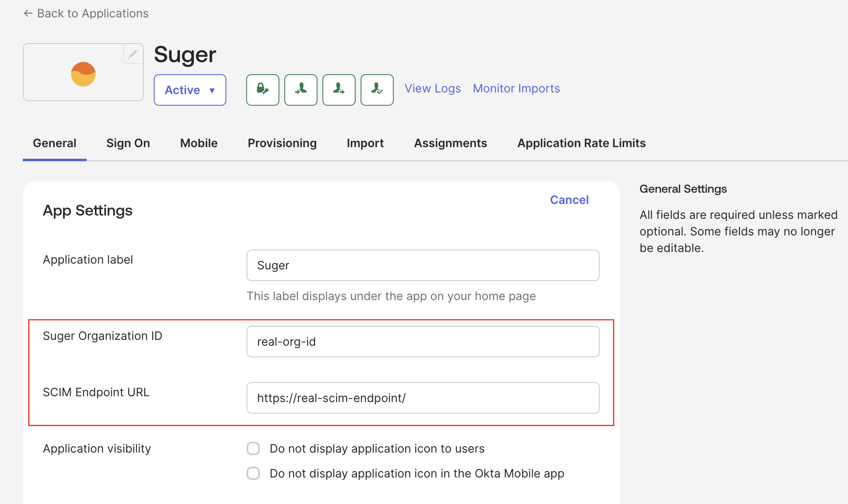This screenshot has width=848, height=504.
Task: Click the lock and key SSO icon
Action: pyautogui.click(x=262, y=90)
